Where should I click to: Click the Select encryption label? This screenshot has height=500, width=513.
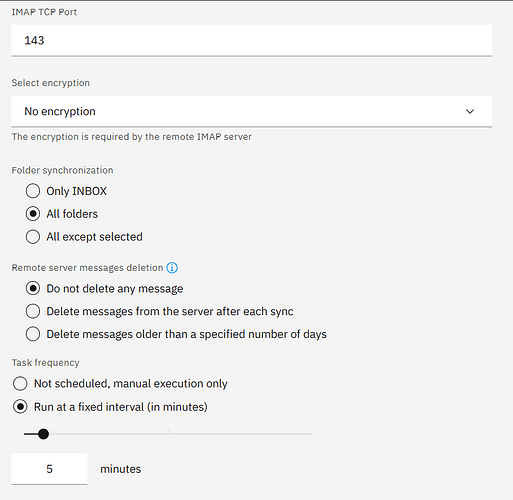(51, 83)
